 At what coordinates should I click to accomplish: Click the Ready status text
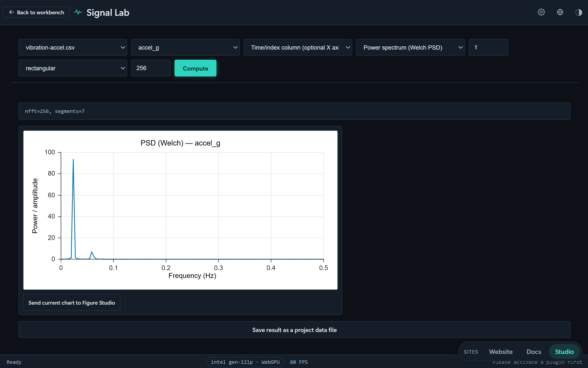14,362
